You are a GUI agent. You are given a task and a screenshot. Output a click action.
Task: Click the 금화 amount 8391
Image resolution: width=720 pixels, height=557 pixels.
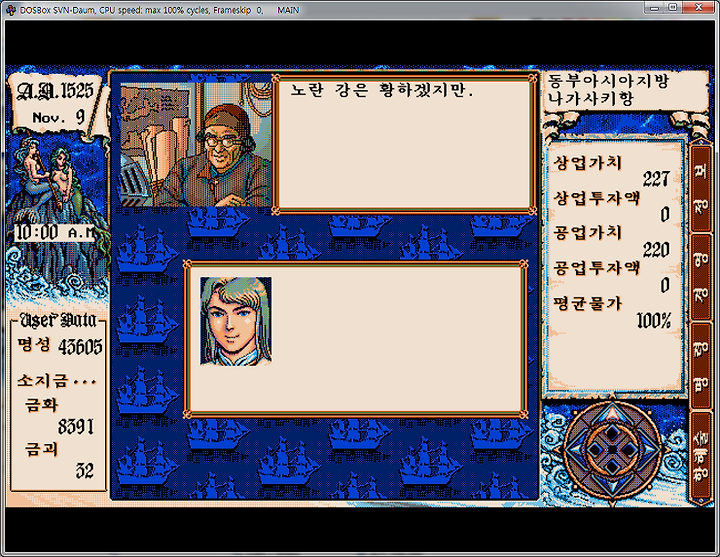(76, 427)
